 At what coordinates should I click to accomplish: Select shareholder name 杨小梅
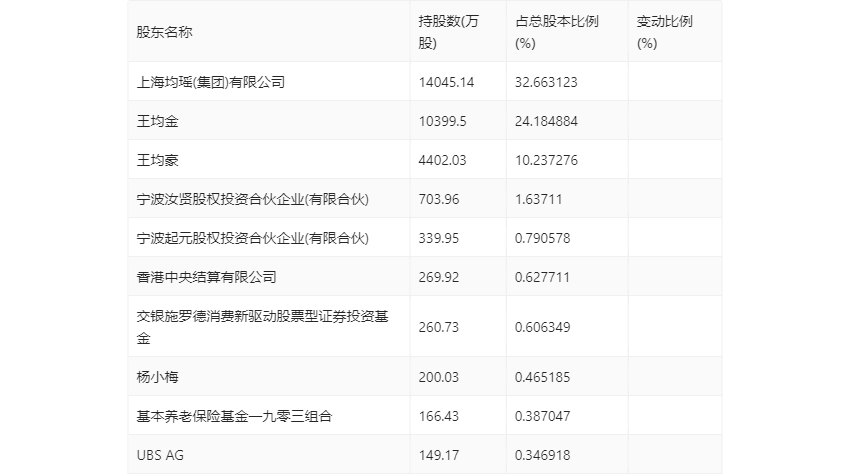pyautogui.click(x=157, y=377)
